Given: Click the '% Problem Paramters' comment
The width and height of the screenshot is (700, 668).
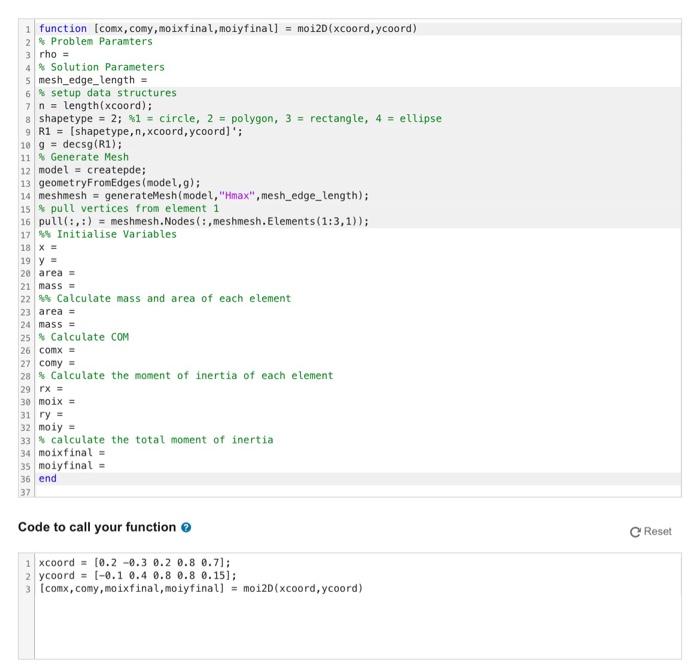Looking at the screenshot, I should tap(96, 42).
